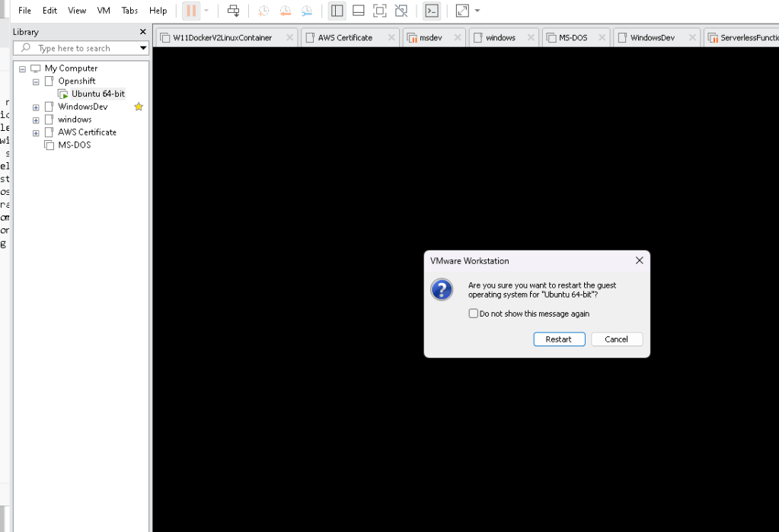This screenshot has width=779, height=532.
Task: Open the Edit menu
Action: coord(49,11)
